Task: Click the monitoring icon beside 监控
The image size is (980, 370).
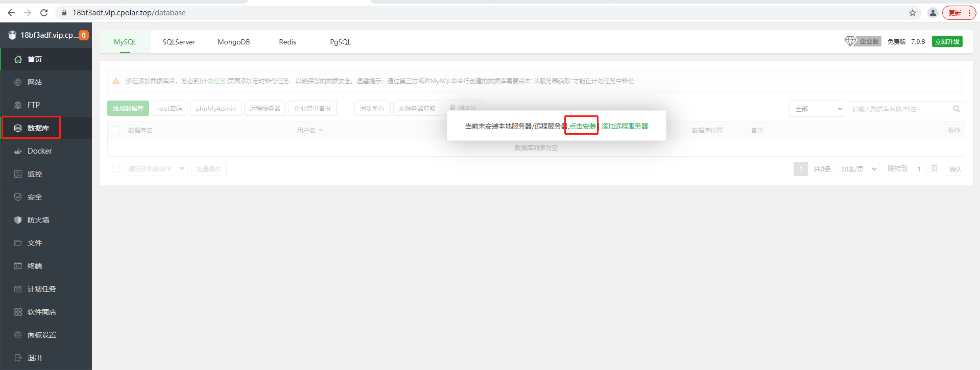Action: (18, 174)
